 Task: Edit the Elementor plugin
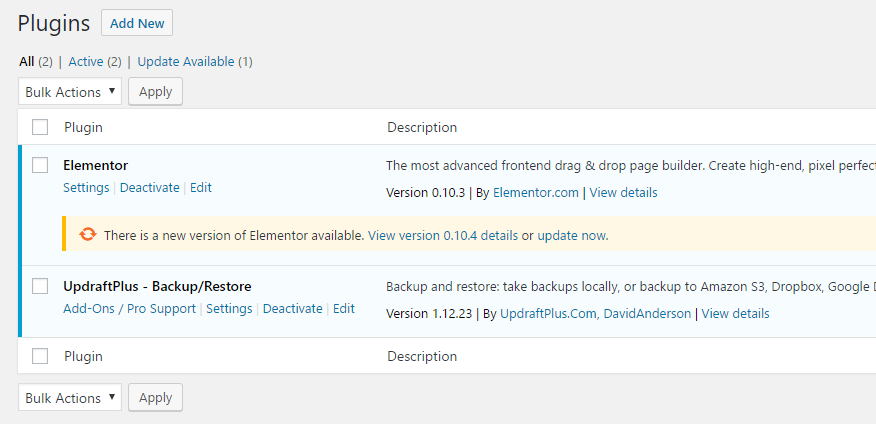point(201,188)
